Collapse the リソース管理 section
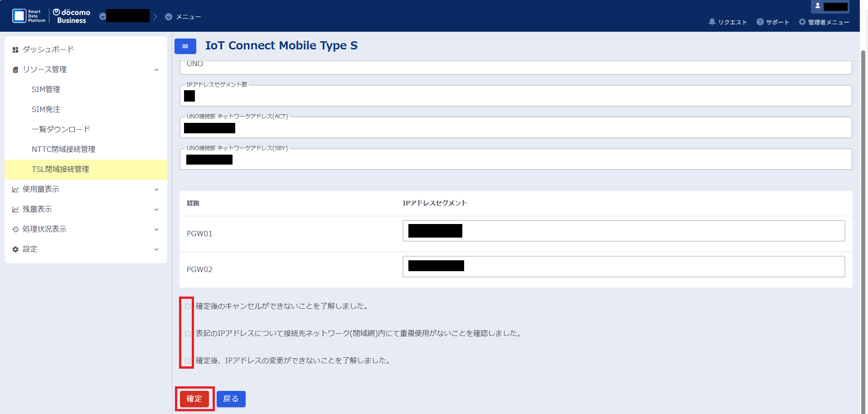Viewport: 868px width, 414px height. (x=86, y=69)
